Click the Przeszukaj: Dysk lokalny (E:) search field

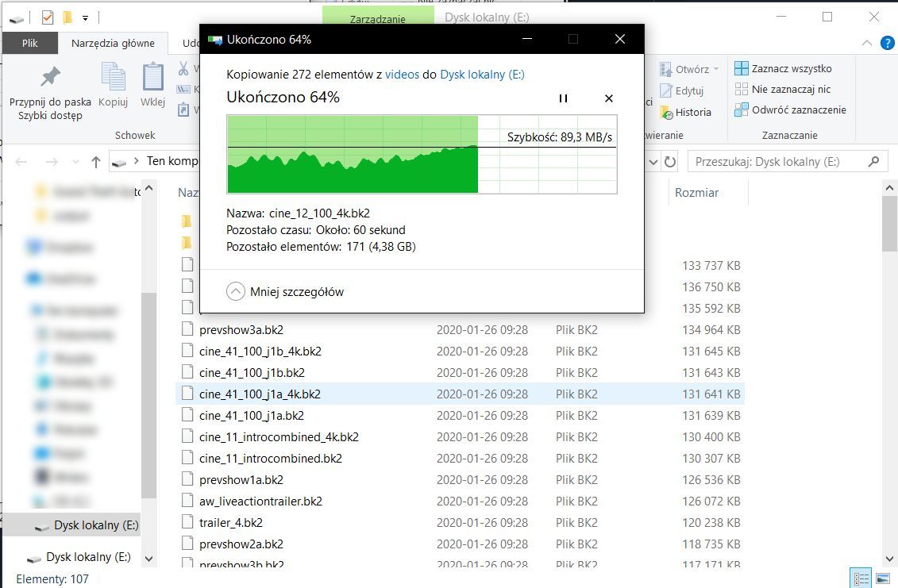click(778, 162)
